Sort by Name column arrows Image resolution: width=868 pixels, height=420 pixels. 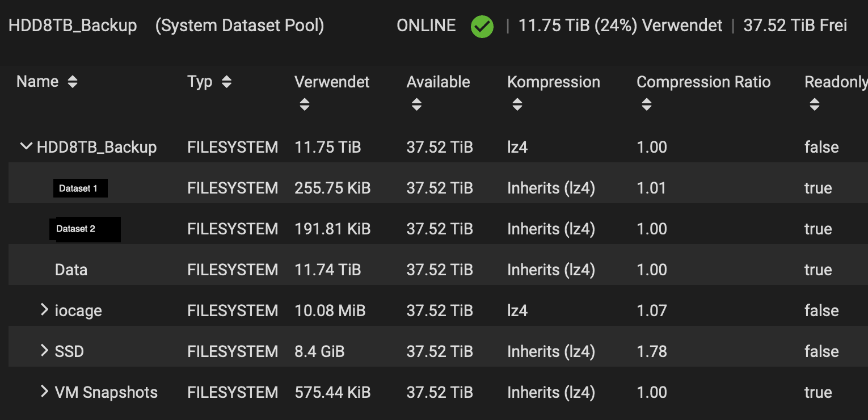[72, 82]
